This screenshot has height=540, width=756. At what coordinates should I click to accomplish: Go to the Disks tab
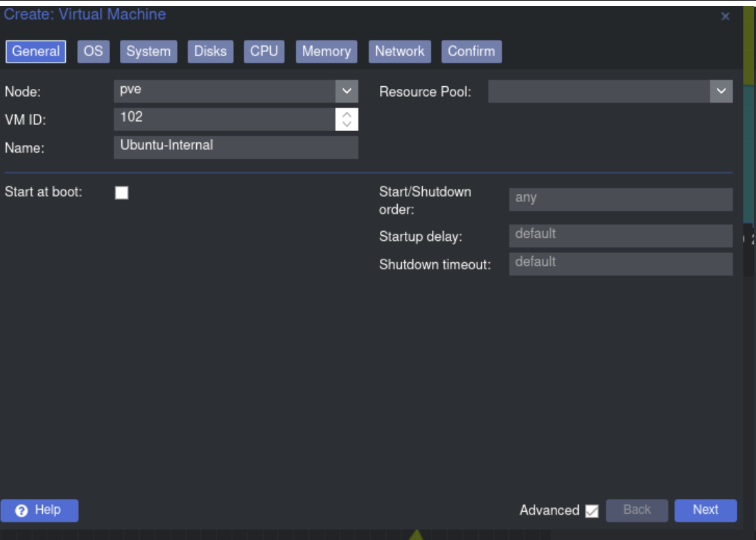[210, 51]
